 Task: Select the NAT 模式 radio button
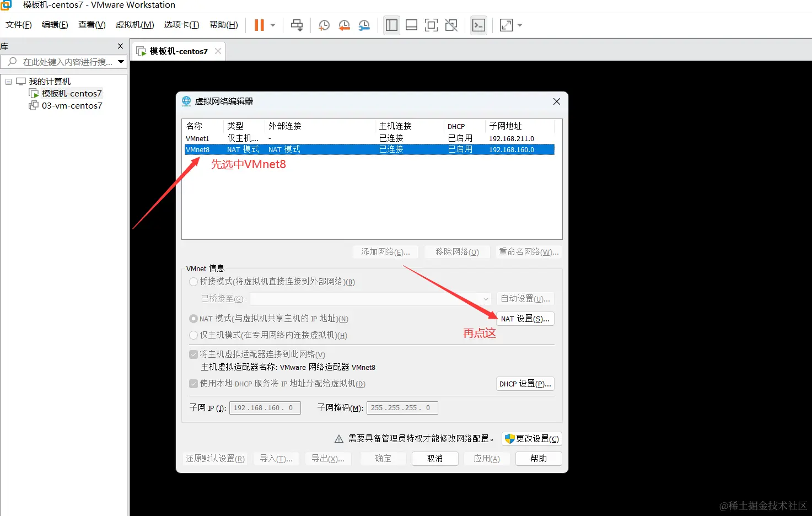[193, 319]
